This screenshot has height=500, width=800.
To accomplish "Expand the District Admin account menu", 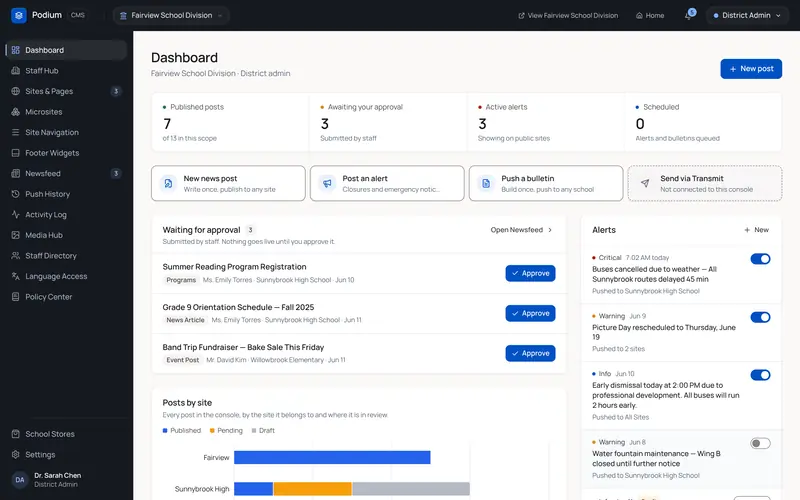I will (747, 15).
